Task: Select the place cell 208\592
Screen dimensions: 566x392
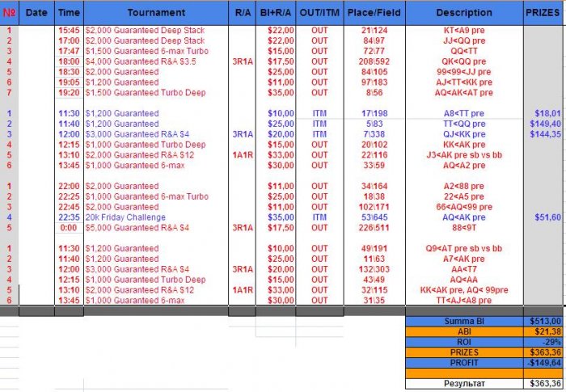Action: [374, 61]
